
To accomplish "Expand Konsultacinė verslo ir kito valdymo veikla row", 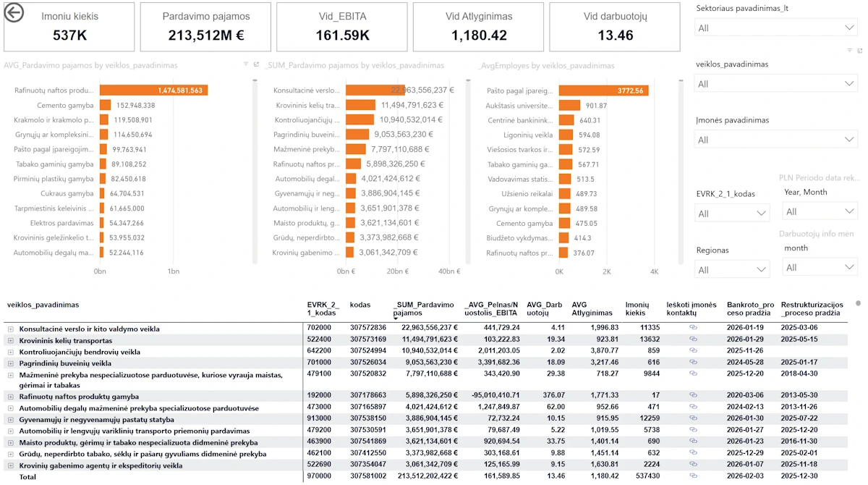I will [11, 329].
